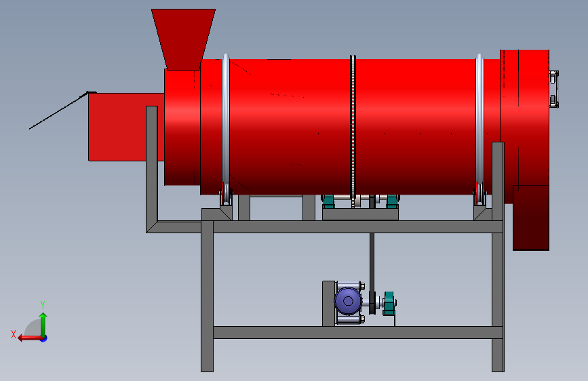Select the red funnel-shaped feed hopper

click(183, 39)
